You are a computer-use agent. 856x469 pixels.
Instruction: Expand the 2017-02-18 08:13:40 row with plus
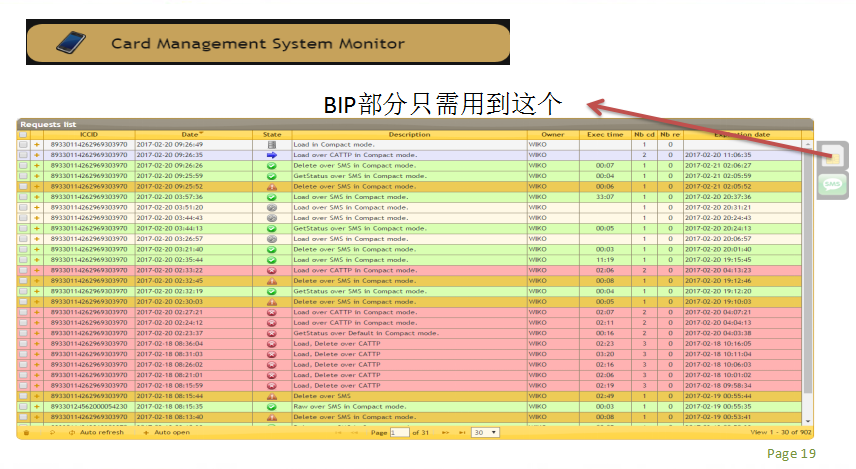pyautogui.click(x=37, y=417)
